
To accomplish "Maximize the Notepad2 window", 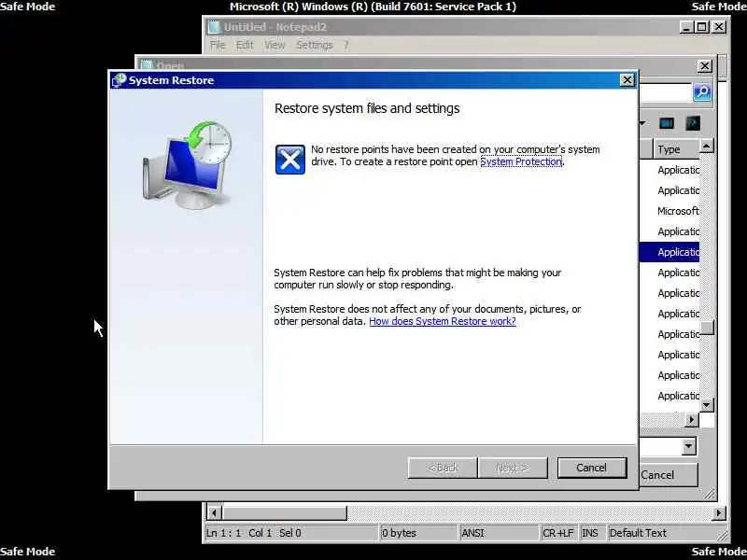I will (x=702, y=27).
